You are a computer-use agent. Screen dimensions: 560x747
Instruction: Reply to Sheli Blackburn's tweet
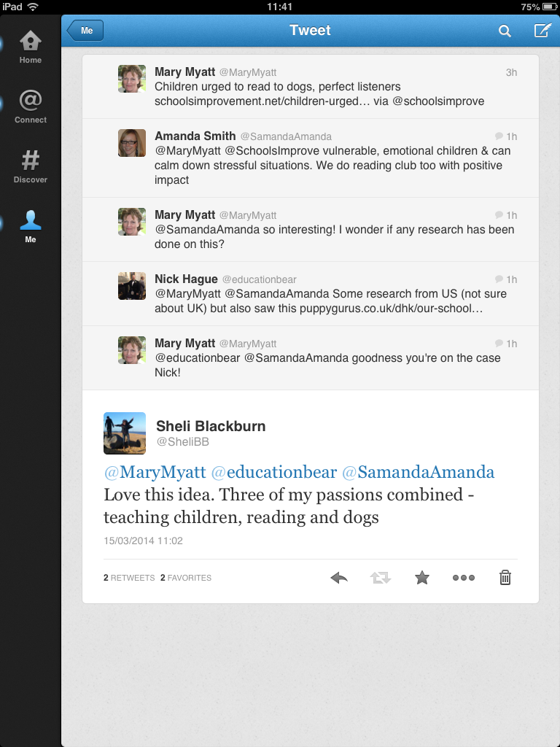(x=339, y=578)
